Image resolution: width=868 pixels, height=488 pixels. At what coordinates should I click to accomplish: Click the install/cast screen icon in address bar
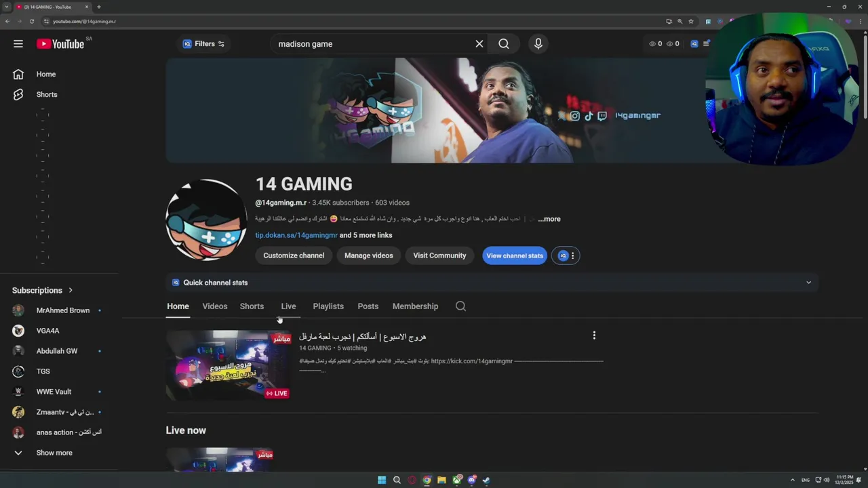coord(669,22)
